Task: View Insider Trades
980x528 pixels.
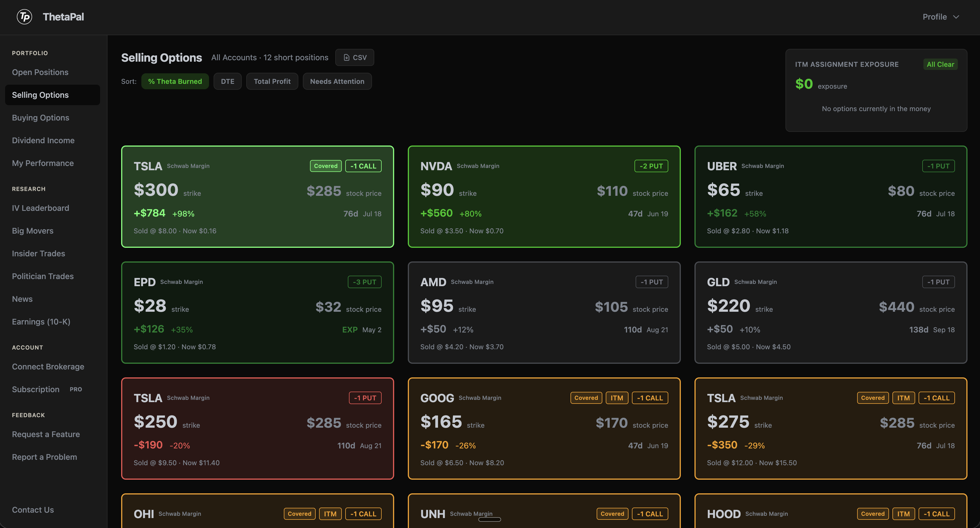Action: 53,253
